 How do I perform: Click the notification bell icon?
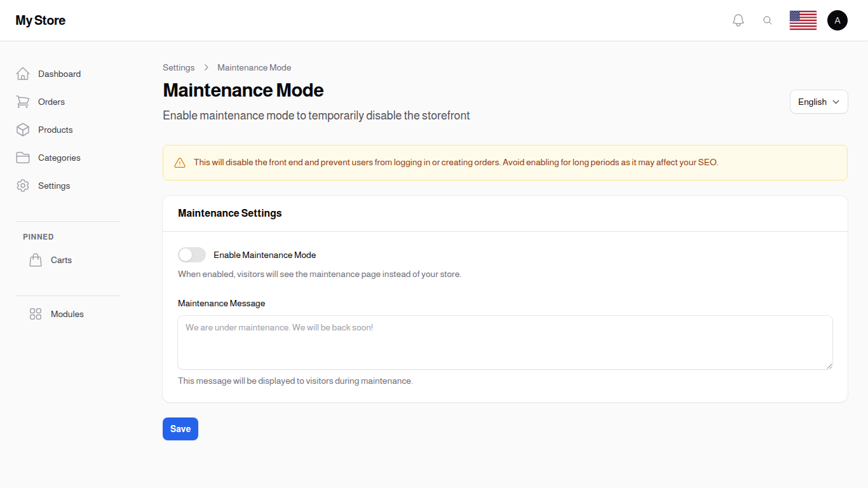coord(738,20)
